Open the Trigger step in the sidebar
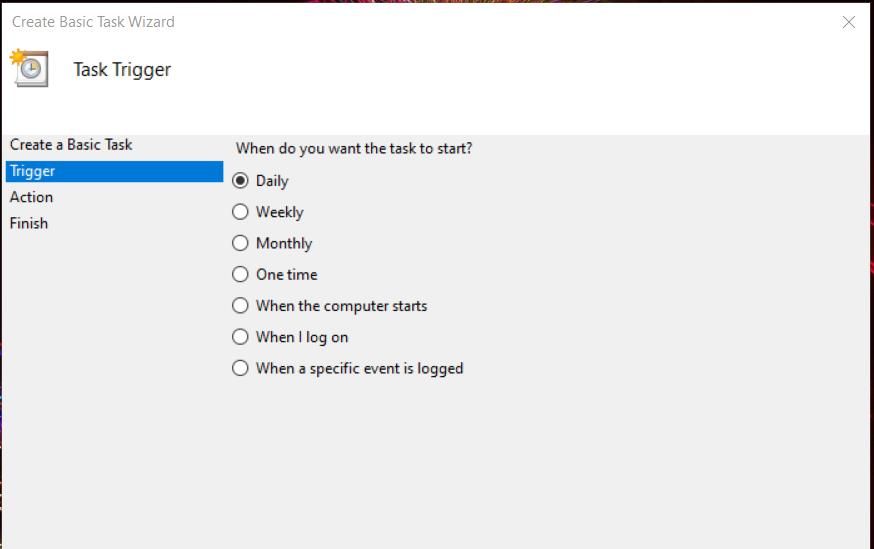 [33, 171]
